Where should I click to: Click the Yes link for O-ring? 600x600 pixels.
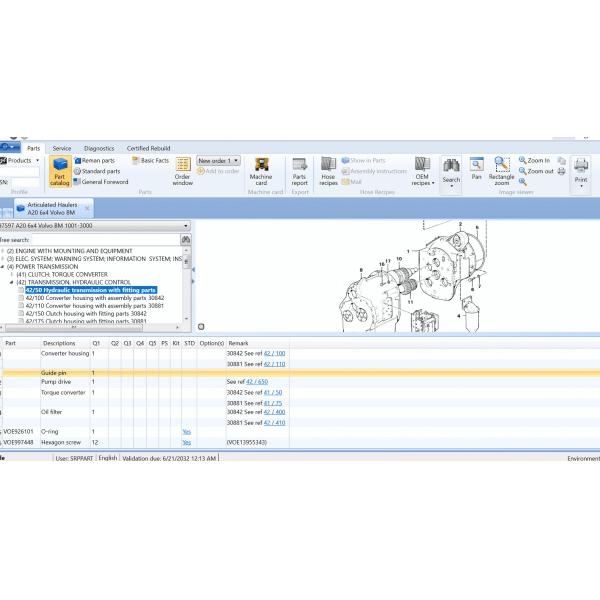(x=186, y=431)
